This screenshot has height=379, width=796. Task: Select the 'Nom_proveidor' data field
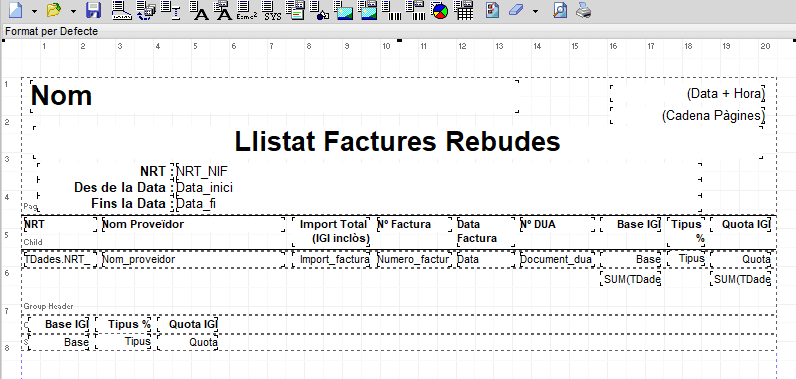(x=193, y=259)
